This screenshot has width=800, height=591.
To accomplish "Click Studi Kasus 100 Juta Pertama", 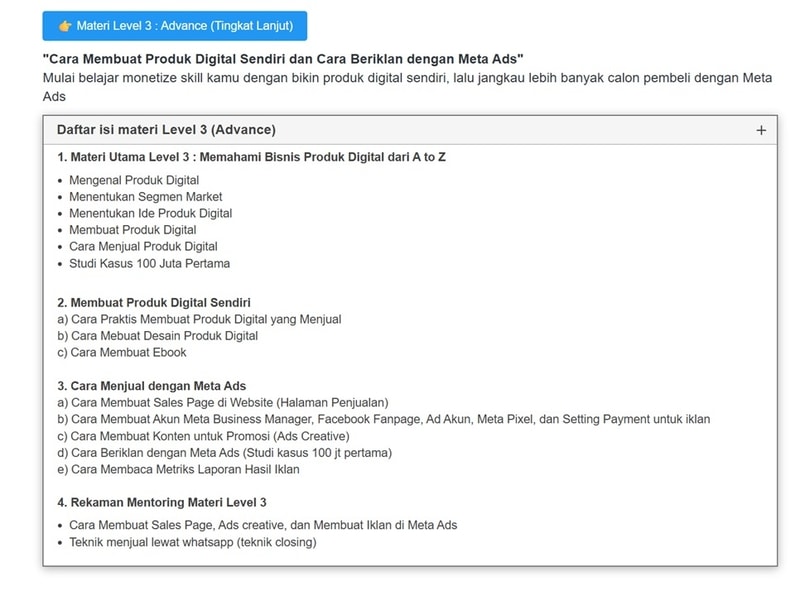I will (x=149, y=263).
